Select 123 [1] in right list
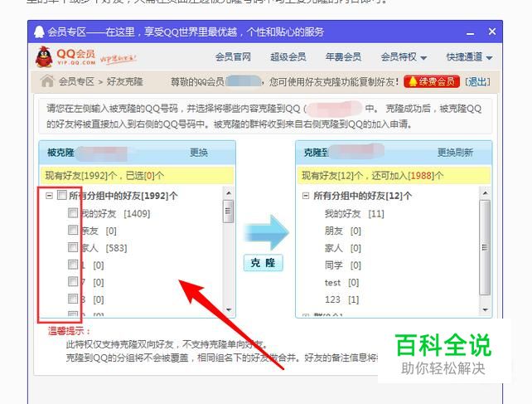Screen dimensions: 532x404 pyautogui.click(x=341, y=299)
